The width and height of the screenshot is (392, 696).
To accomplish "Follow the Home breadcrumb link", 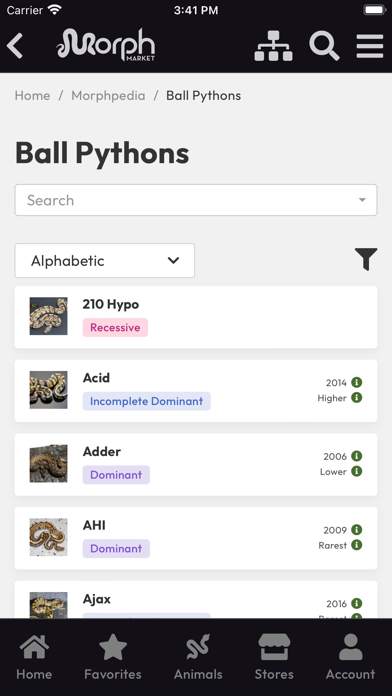I will coord(32,95).
